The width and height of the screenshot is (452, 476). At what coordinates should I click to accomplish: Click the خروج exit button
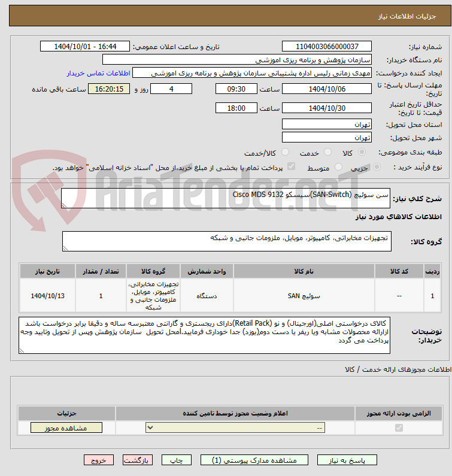point(99,460)
